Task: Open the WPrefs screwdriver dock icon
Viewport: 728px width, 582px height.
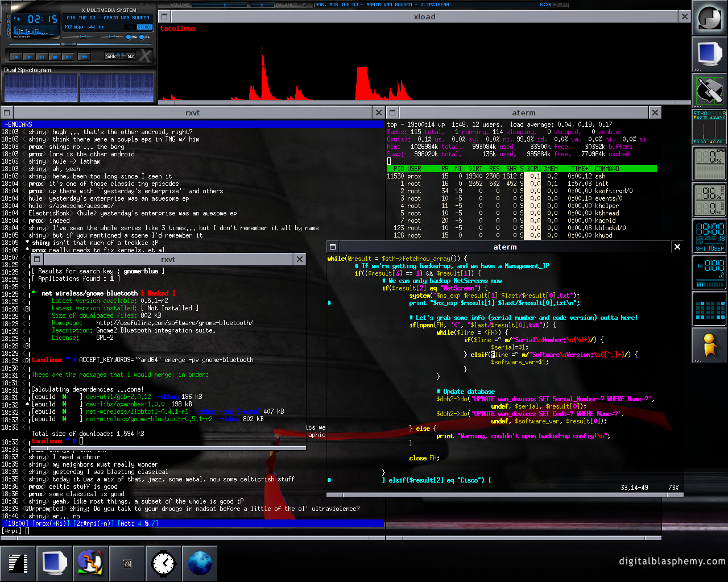Action: pyautogui.click(x=709, y=91)
